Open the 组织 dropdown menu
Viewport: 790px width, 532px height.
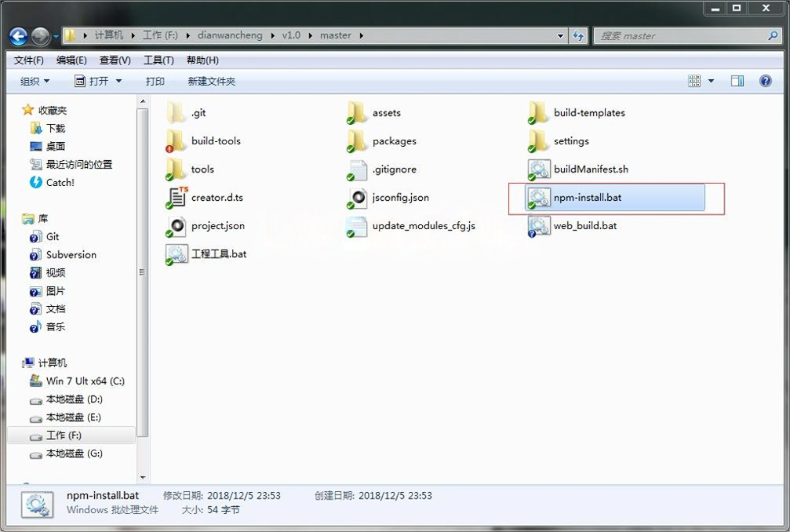click(35, 81)
